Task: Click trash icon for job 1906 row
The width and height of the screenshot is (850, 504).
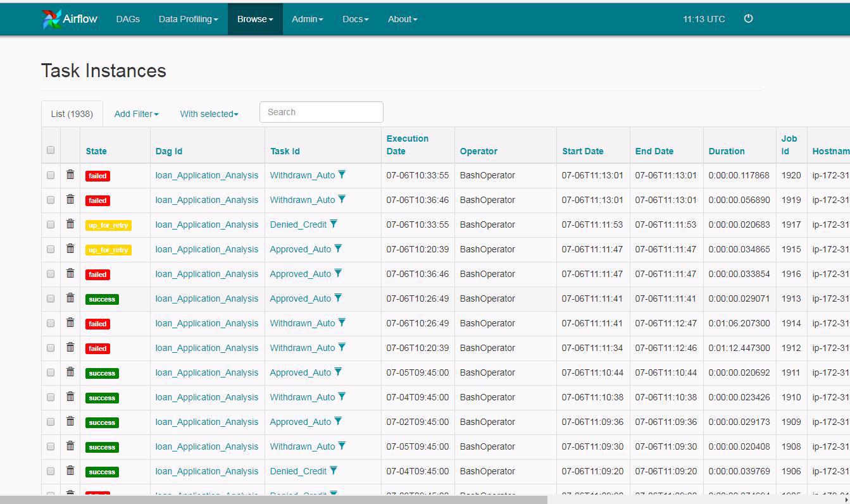Action: tap(70, 470)
